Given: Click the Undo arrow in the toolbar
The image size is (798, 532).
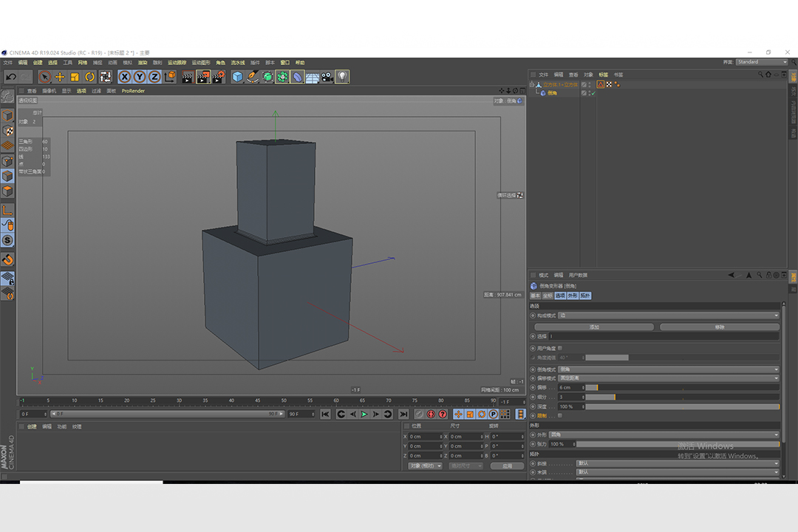Looking at the screenshot, I should click(10, 77).
